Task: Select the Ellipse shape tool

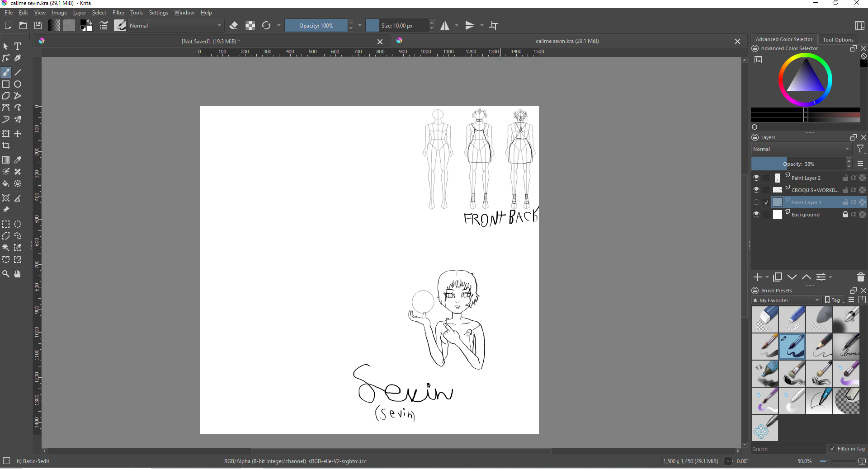Action: coord(18,84)
